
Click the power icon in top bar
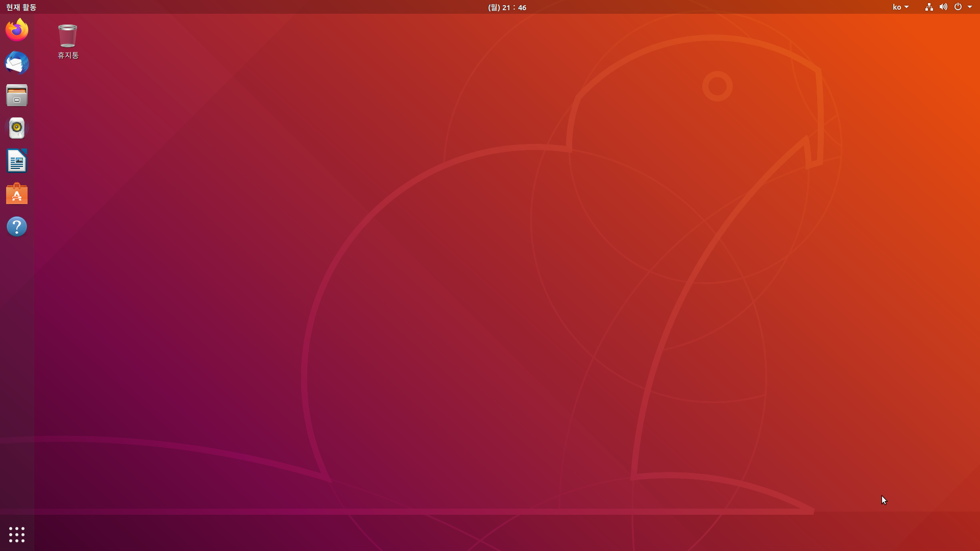pos(958,7)
